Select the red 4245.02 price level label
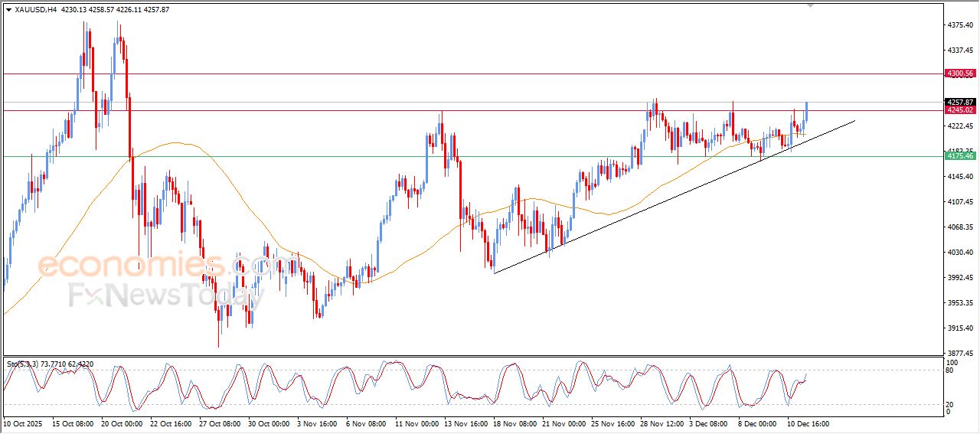This screenshot has width=980, height=434. click(x=959, y=110)
